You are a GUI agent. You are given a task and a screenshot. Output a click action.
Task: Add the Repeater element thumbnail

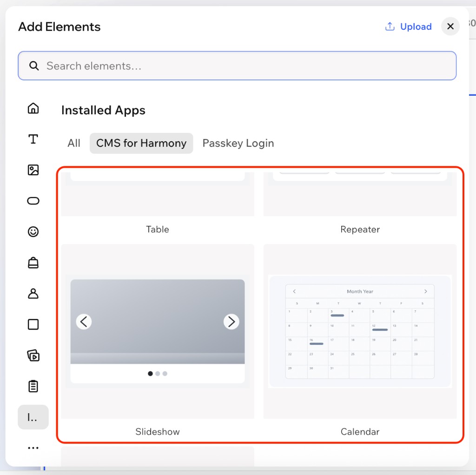360,194
